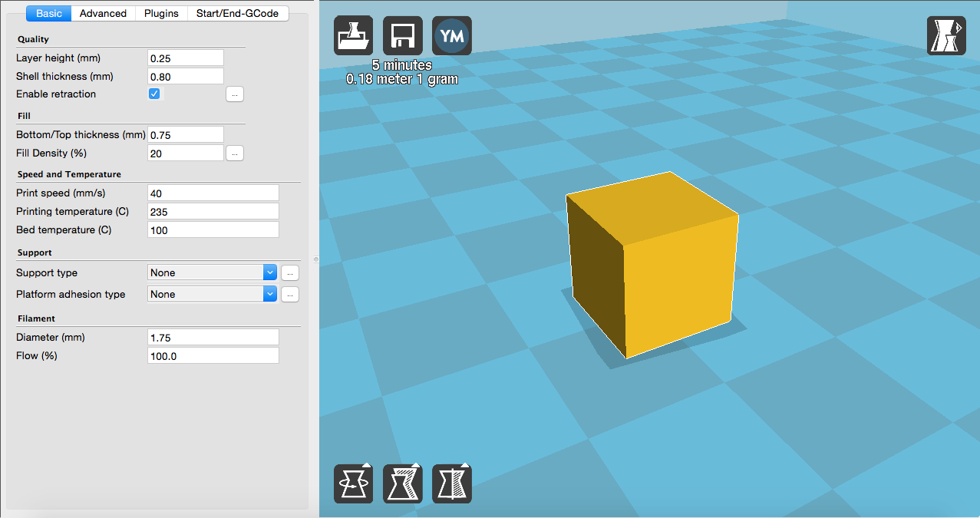Click the Printing temperature field
Viewport: 980px width, 518px height.
(213, 212)
